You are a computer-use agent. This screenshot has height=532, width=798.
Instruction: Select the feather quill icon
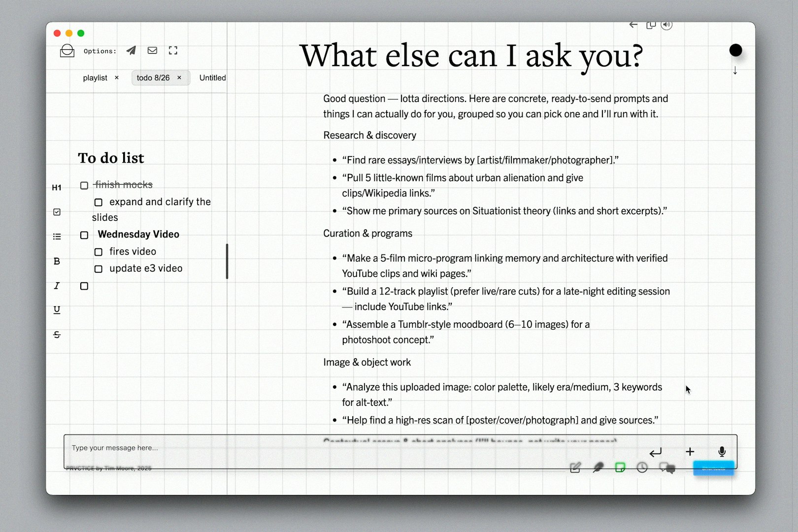[598, 467]
